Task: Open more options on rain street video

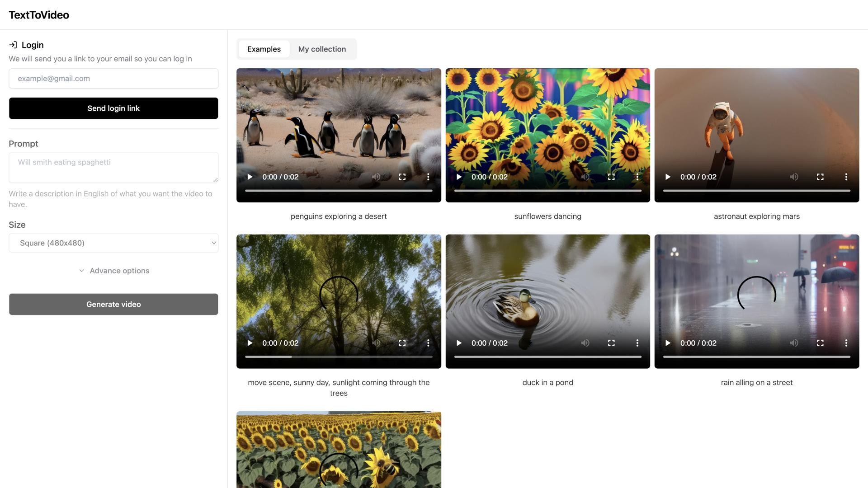Action: [x=846, y=343]
